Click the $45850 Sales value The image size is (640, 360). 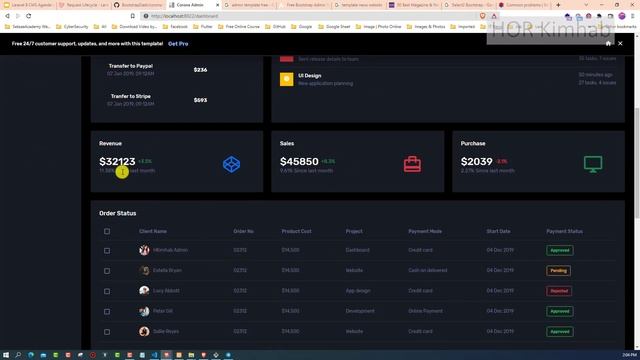pyautogui.click(x=299, y=162)
